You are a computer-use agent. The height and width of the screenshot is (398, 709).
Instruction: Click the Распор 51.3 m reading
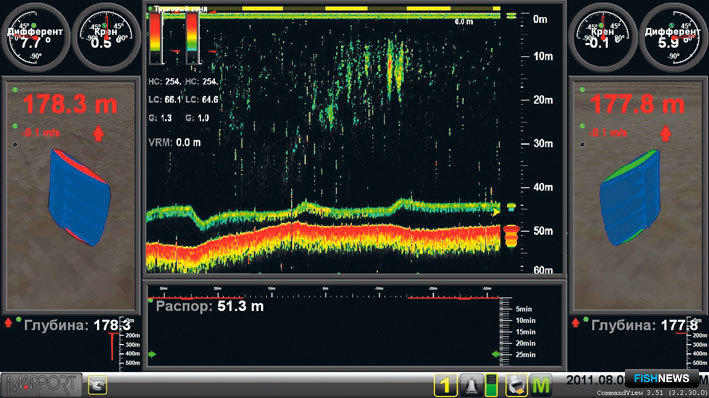[210, 306]
